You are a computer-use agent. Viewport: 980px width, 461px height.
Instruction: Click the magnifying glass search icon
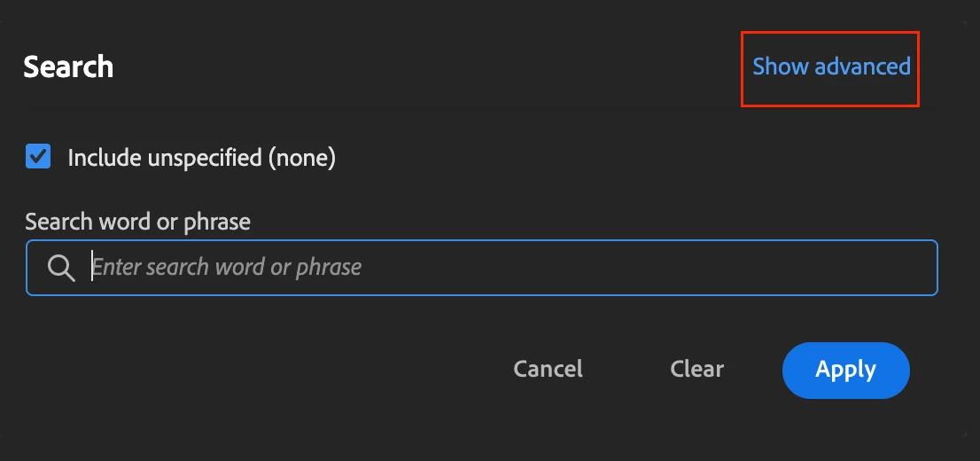click(61, 268)
